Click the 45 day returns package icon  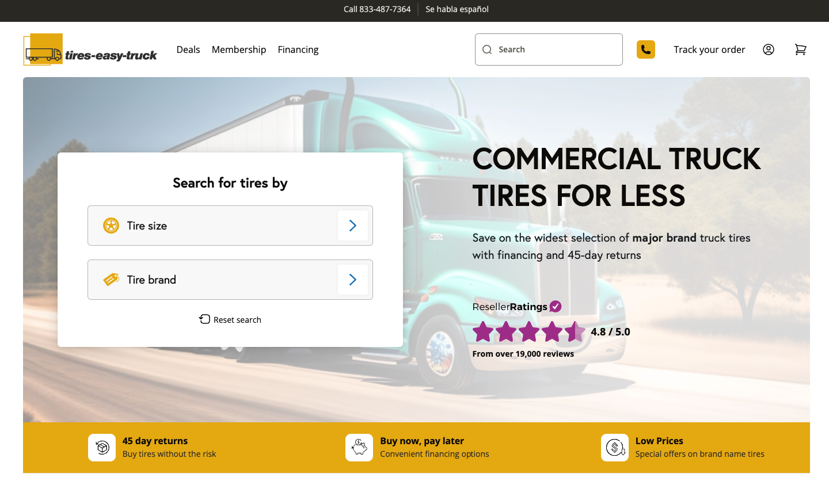(x=102, y=448)
